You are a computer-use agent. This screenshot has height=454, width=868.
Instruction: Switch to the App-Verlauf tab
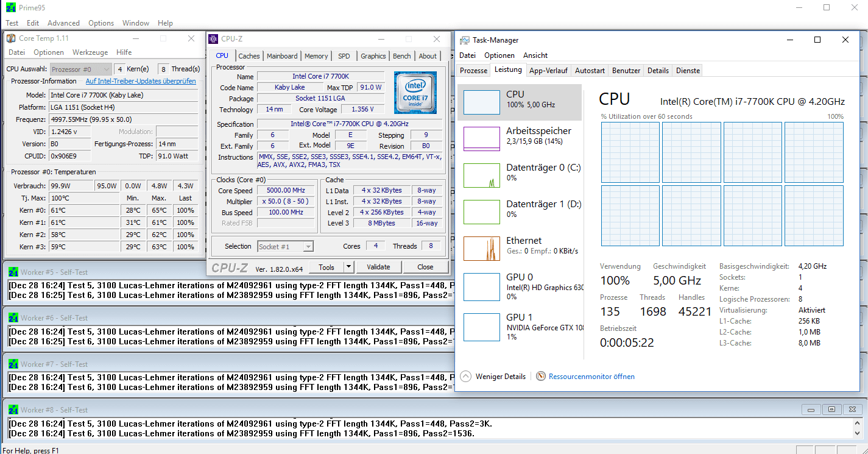pos(548,70)
